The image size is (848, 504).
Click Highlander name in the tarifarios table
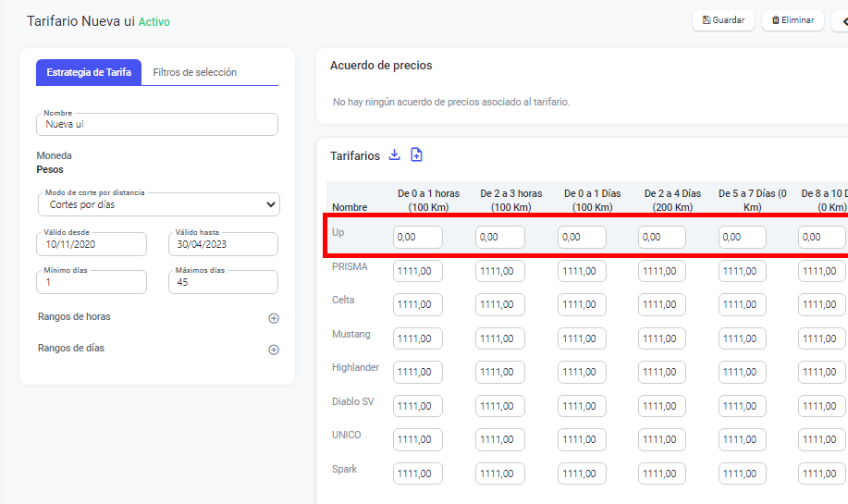coord(355,367)
